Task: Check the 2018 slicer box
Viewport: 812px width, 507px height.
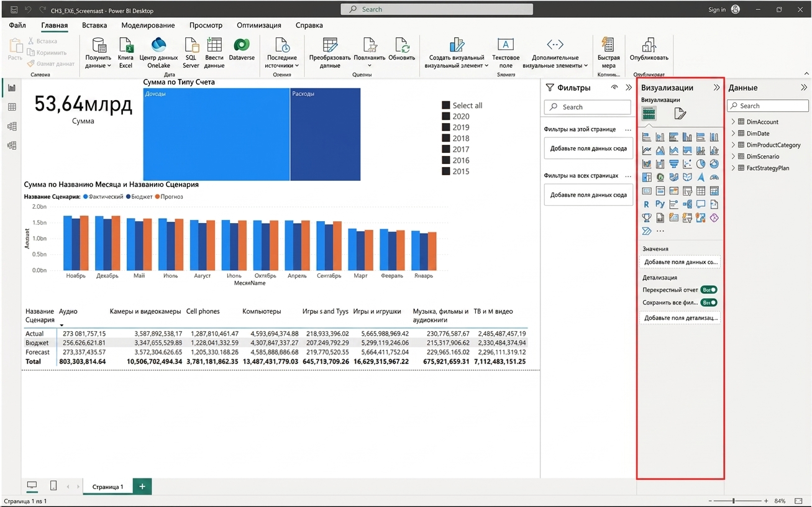Action: (445, 139)
